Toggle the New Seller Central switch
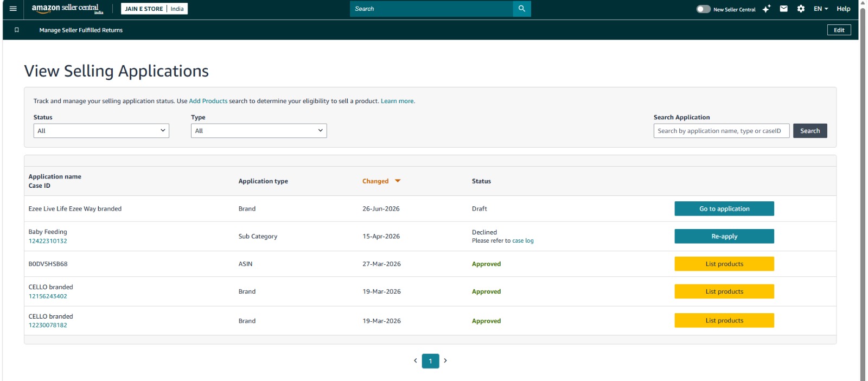 click(703, 9)
